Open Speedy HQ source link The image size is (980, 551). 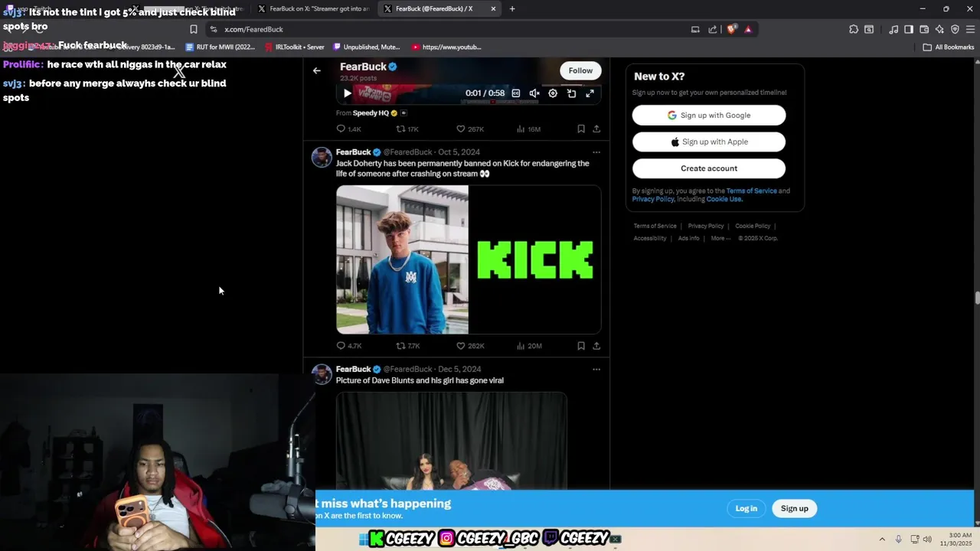click(371, 113)
